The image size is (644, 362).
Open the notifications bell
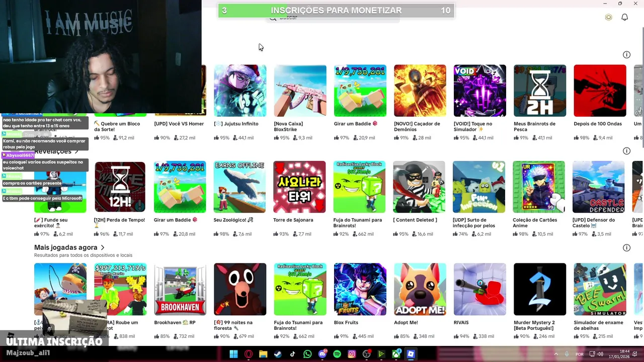[x=624, y=17]
